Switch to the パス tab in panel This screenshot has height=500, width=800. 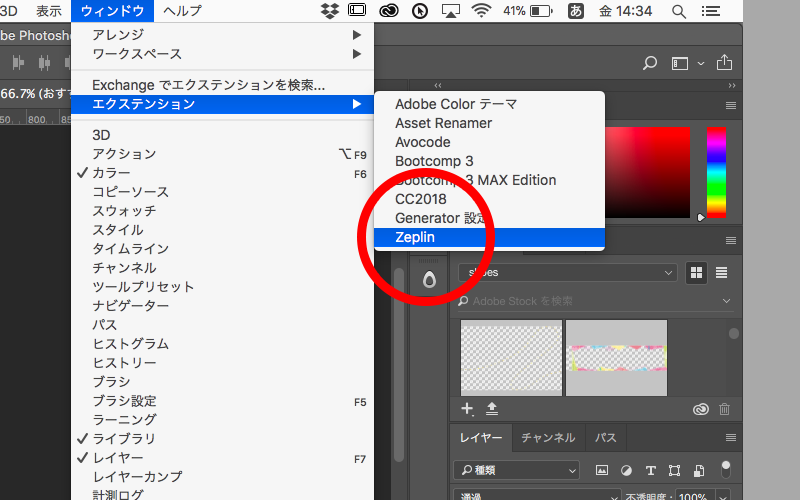click(x=606, y=438)
